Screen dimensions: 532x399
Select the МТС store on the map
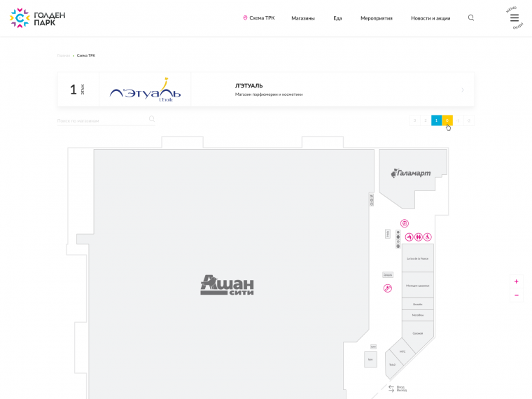click(402, 351)
